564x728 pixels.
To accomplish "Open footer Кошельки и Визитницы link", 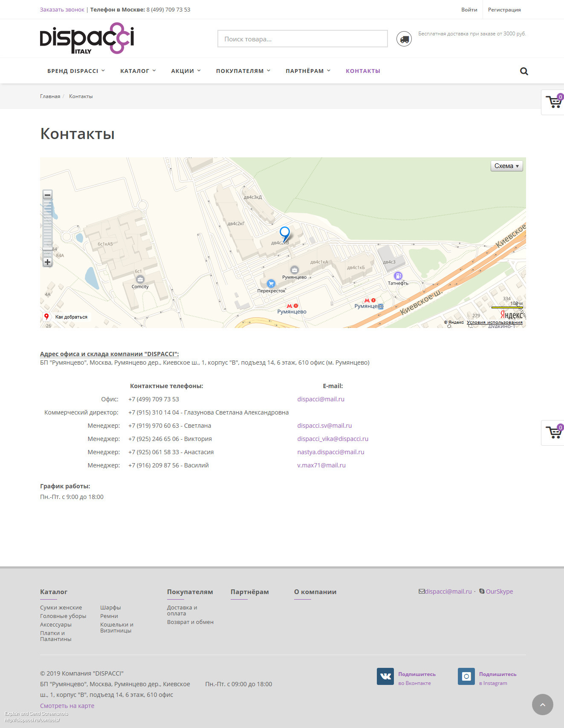I will pos(117,628).
